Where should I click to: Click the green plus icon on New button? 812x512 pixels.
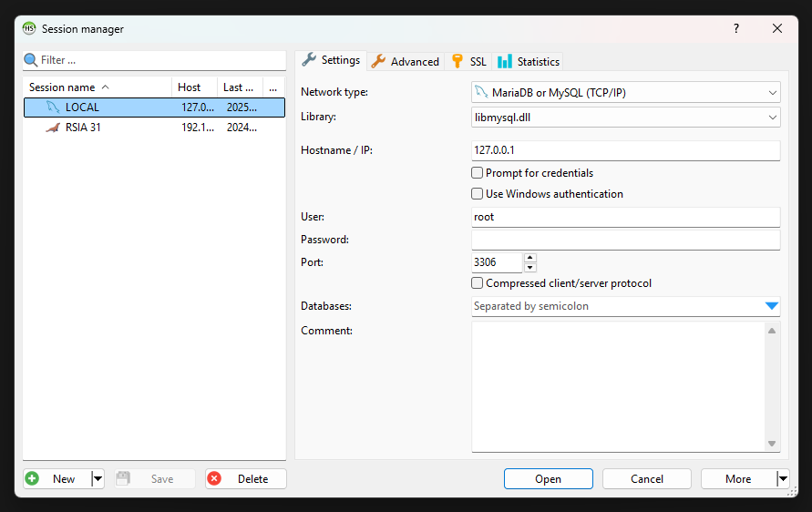pos(32,478)
